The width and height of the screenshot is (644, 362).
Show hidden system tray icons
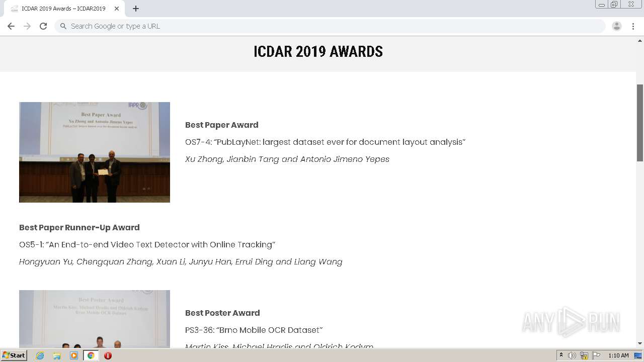[x=561, y=355]
